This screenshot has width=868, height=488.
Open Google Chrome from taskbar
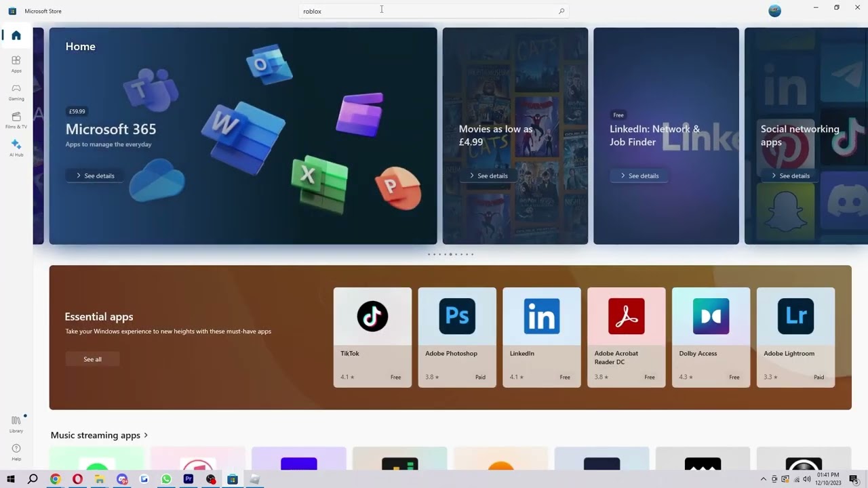click(55, 479)
